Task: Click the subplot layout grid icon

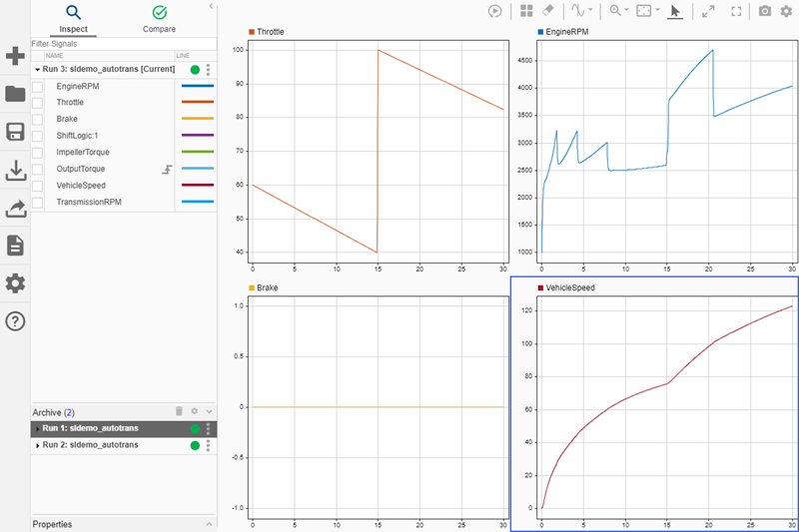Action: [x=526, y=11]
